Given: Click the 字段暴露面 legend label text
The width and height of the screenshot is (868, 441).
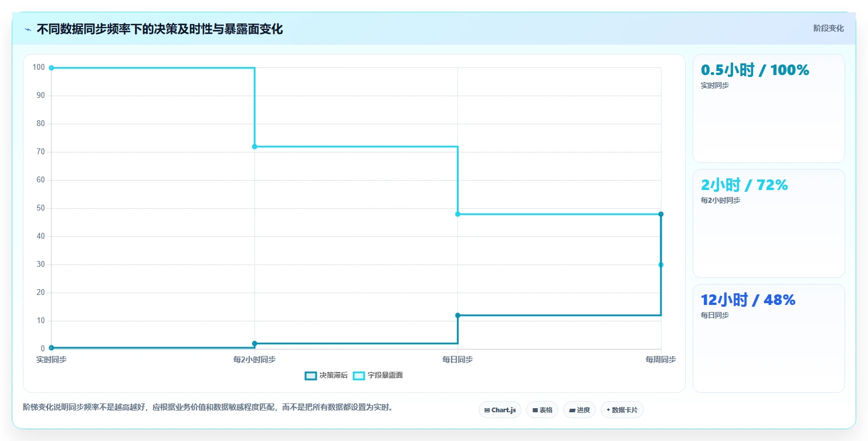Looking at the screenshot, I should pos(385,375).
